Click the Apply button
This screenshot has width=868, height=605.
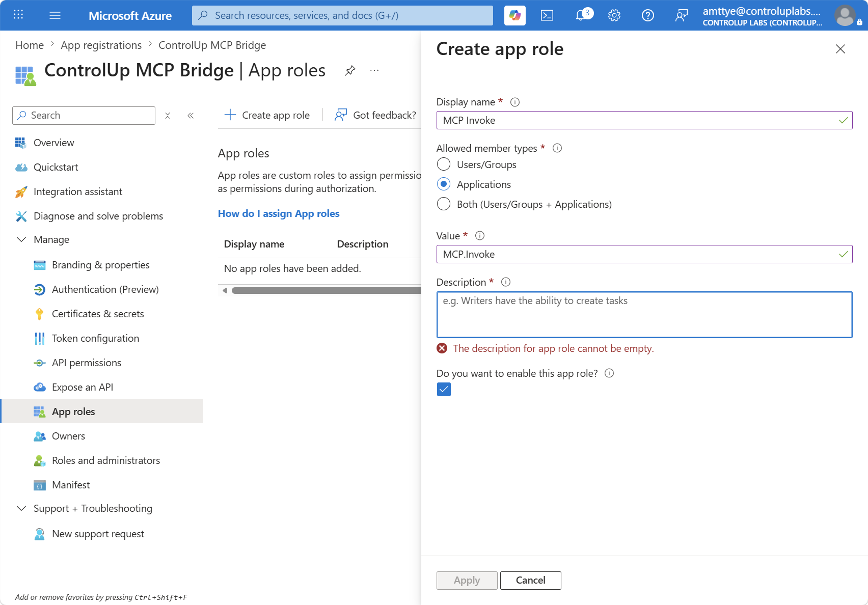467,581
